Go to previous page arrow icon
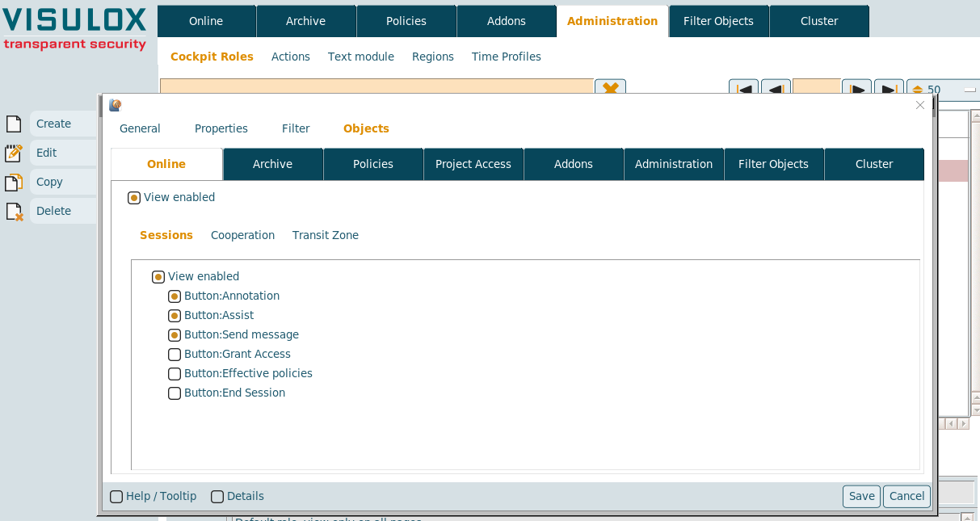980x521 pixels. tap(776, 88)
